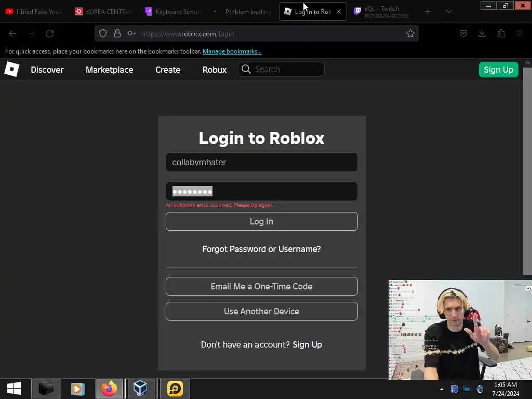Bookmark this page with the star icon
Viewport: 532px width, 399px height.
(x=410, y=33)
